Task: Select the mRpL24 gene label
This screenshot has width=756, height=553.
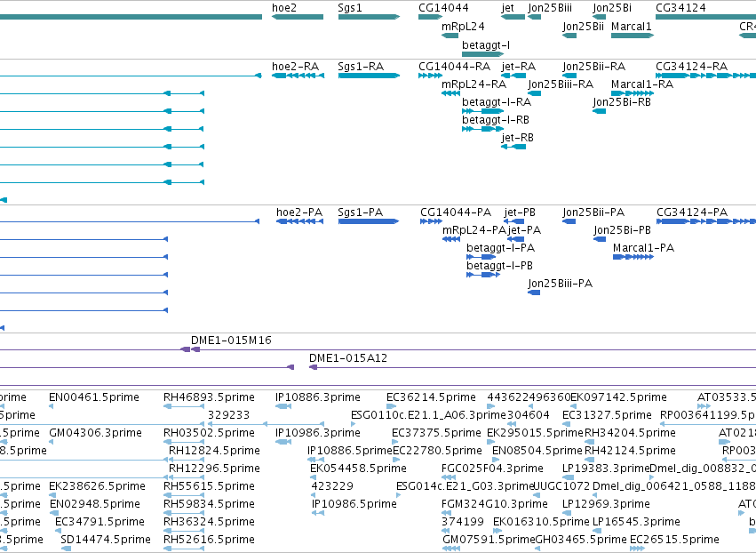Action: (x=463, y=27)
